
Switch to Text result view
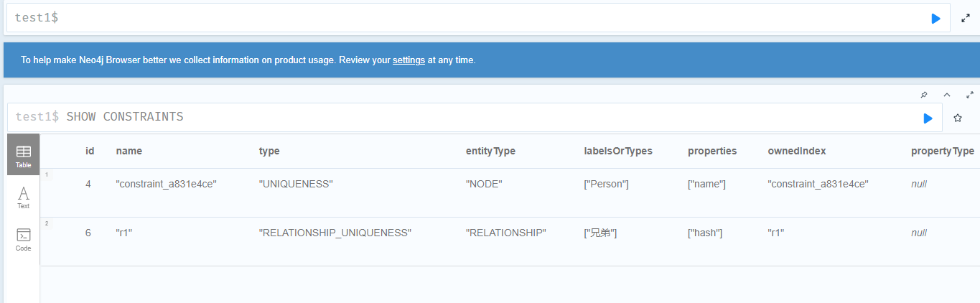click(23, 197)
